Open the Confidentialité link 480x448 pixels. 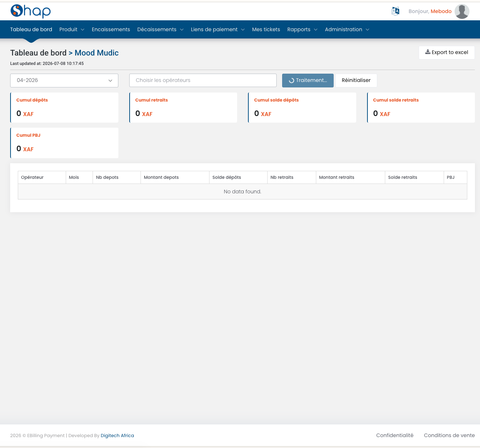pyautogui.click(x=395, y=435)
